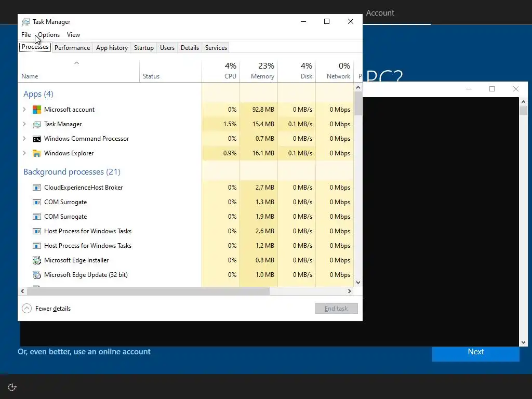Open the Options menu
This screenshot has width=532, height=399.
coord(49,35)
